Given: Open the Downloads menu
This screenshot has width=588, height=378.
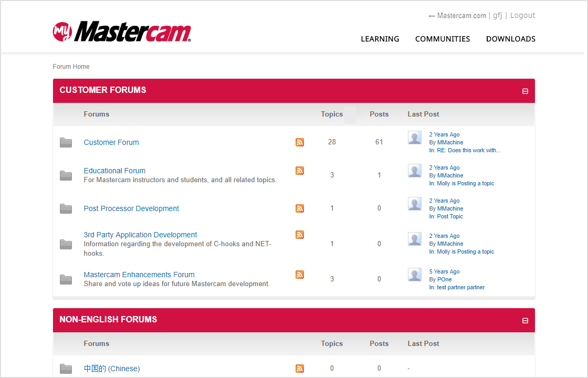Looking at the screenshot, I should pos(511,39).
